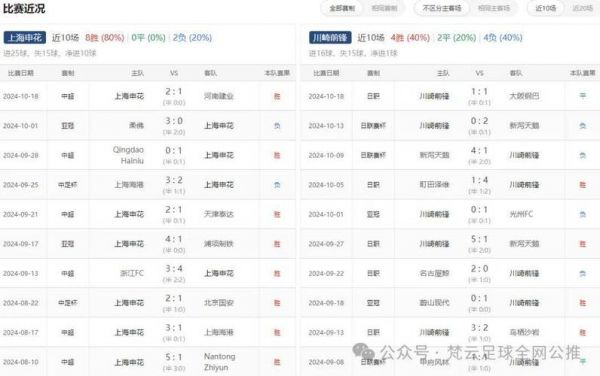Click the 上海申花 team name badge

pyautogui.click(x=25, y=37)
